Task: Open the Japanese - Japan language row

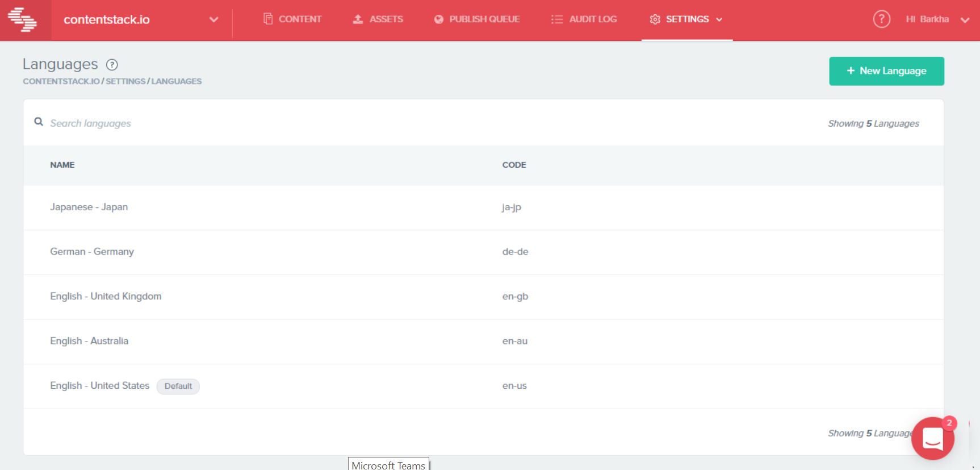Action: [483, 207]
